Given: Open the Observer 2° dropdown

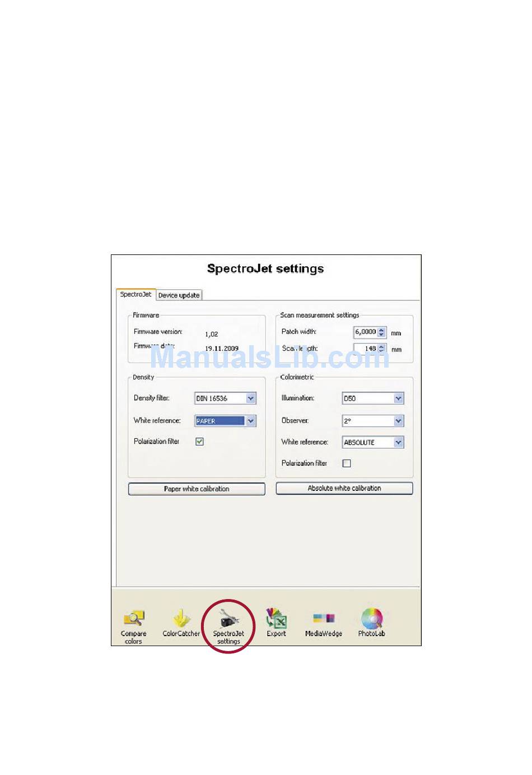Looking at the screenshot, I should click(x=398, y=421).
